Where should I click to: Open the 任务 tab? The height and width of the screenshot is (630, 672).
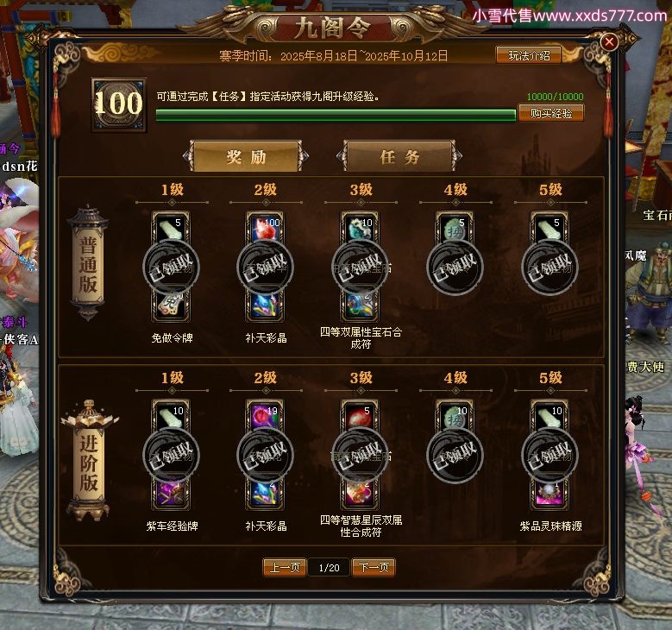(399, 156)
